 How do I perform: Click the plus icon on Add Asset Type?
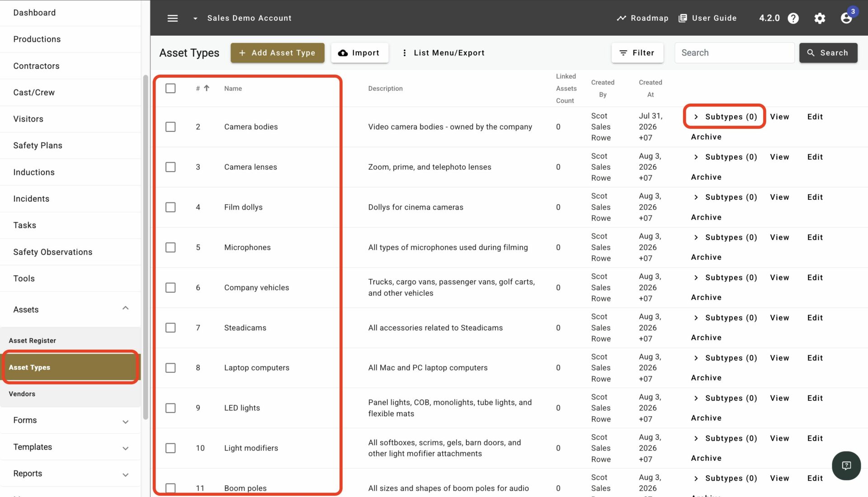click(242, 53)
